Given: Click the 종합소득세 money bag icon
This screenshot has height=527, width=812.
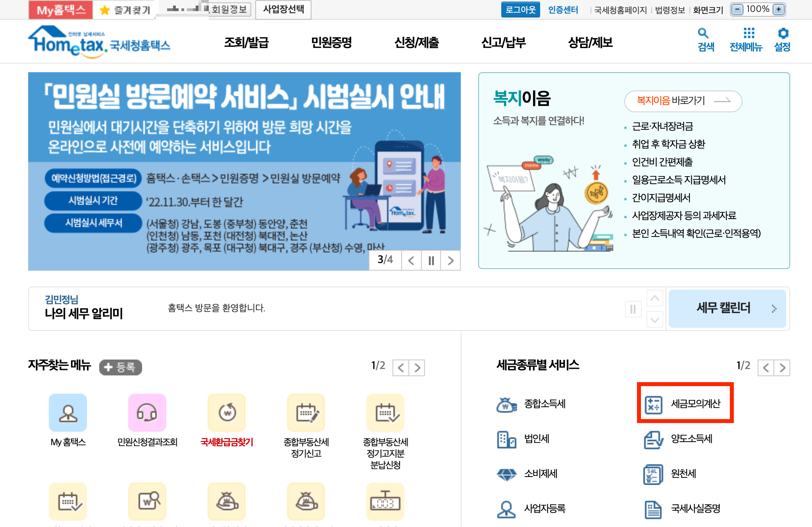Looking at the screenshot, I should point(506,404).
